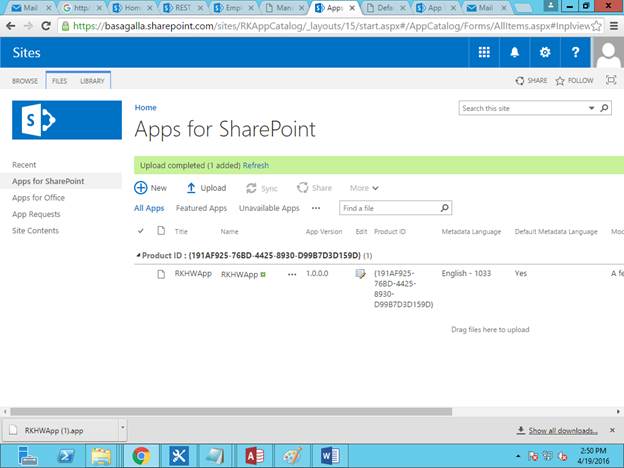The width and height of the screenshot is (624, 468).
Task: Toggle the select all items checkmark
Action: (140, 231)
